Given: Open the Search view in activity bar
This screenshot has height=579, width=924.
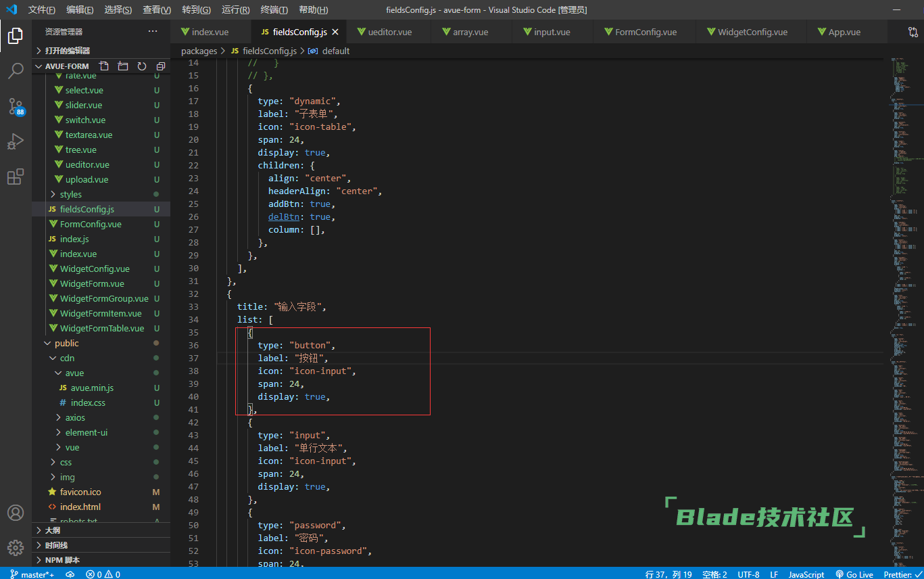Looking at the screenshot, I should coord(16,70).
